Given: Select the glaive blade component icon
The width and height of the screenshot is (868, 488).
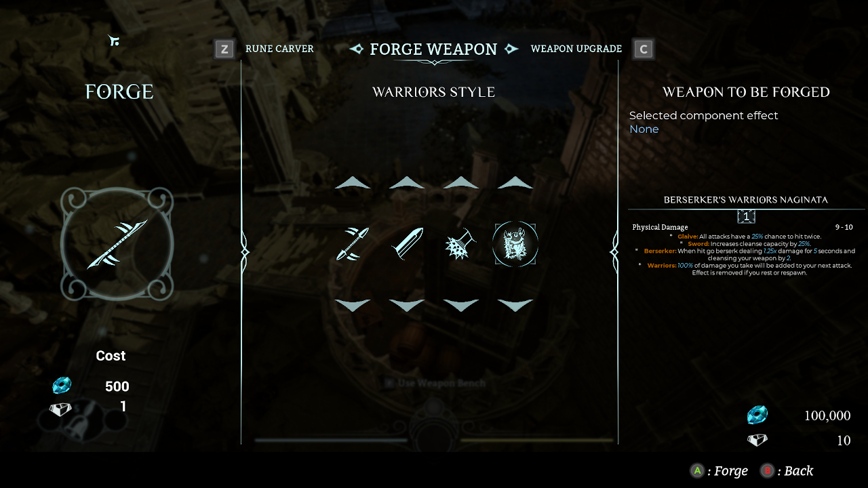Looking at the screenshot, I should [x=353, y=244].
